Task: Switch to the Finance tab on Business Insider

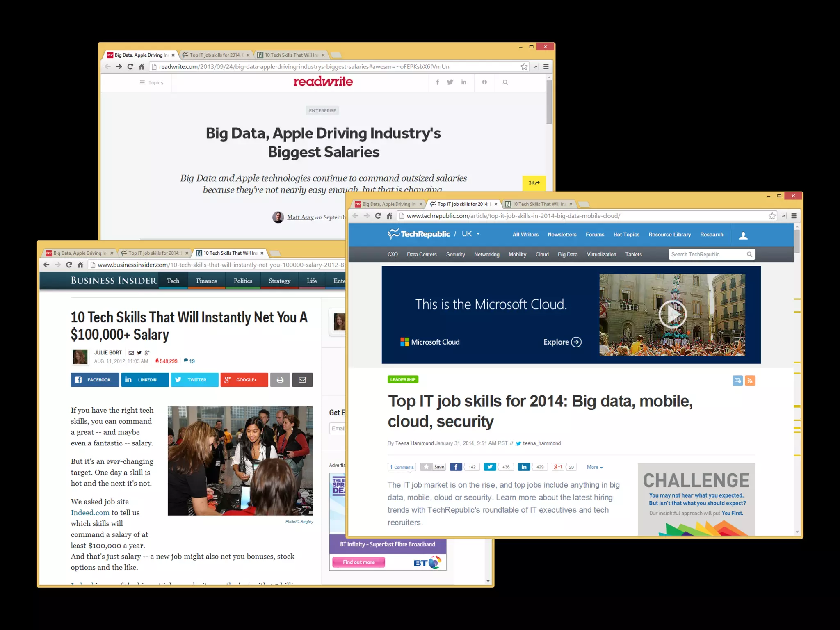Action: click(x=206, y=281)
